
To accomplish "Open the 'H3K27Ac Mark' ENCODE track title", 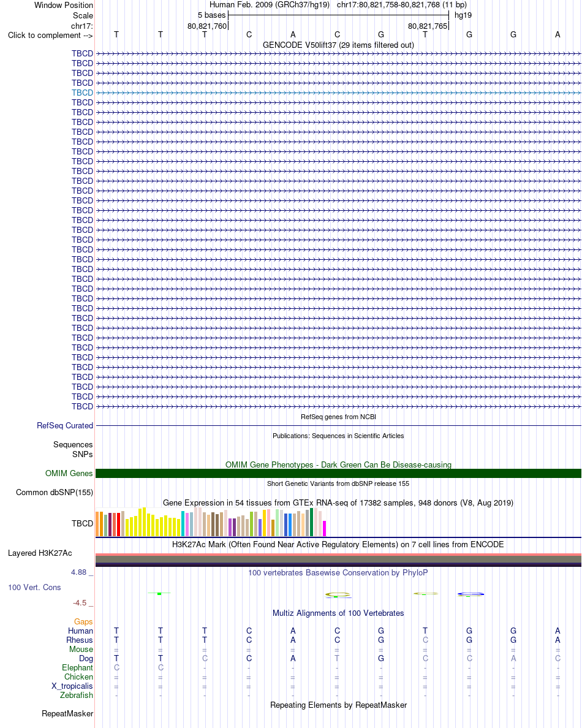I will tap(338, 545).
